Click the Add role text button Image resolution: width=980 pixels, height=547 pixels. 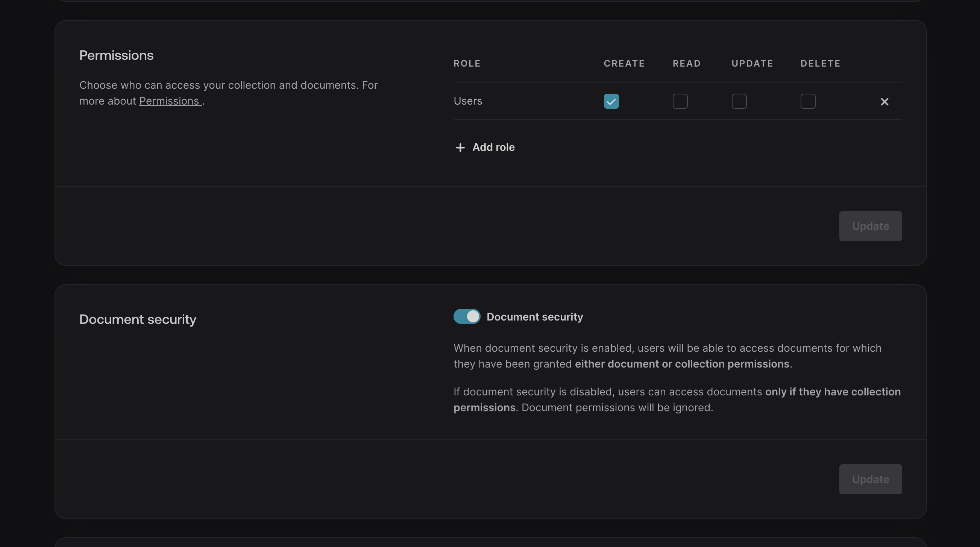click(x=493, y=147)
